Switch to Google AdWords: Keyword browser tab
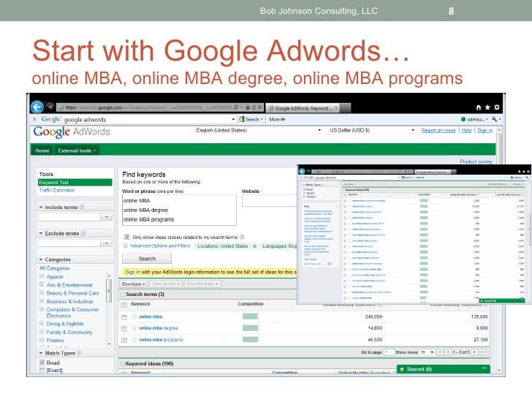Image resolution: width=532 pixels, height=399 pixels. pos(303,108)
